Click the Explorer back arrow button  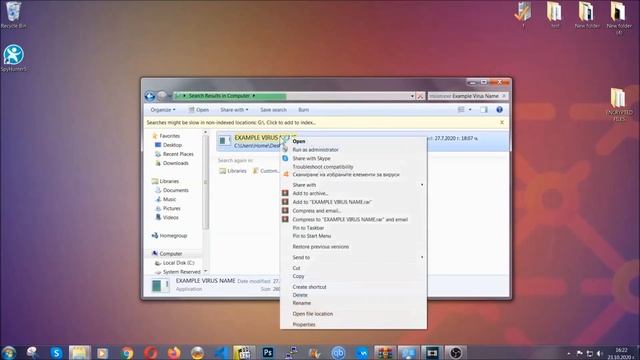150,96
